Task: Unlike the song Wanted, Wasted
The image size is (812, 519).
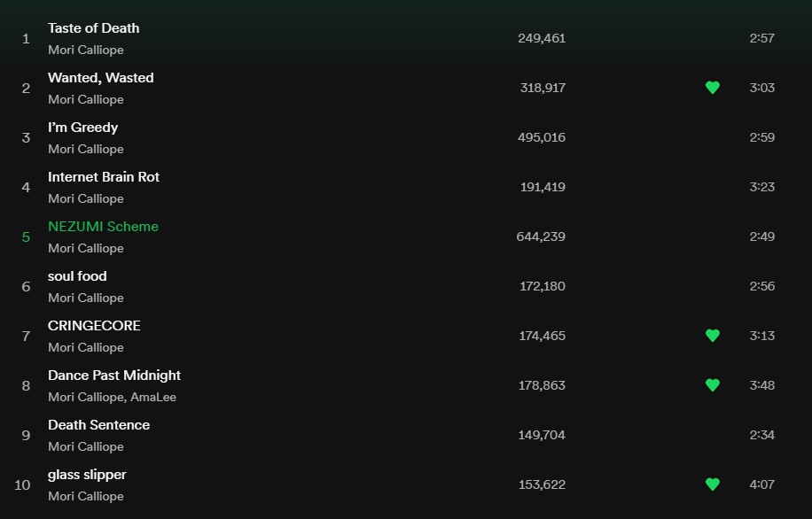Action: click(x=713, y=88)
